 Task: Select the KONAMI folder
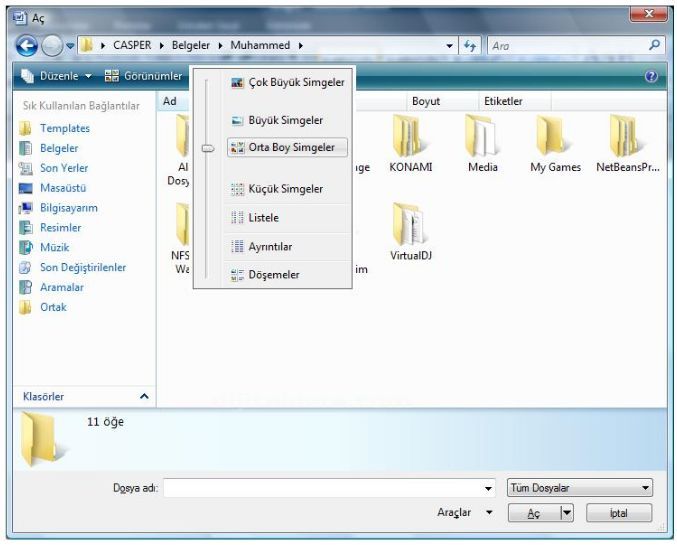(x=410, y=144)
